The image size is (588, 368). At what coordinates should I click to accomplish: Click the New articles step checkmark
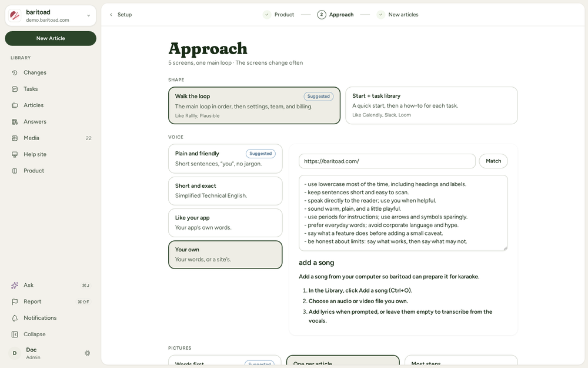[x=380, y=15]
